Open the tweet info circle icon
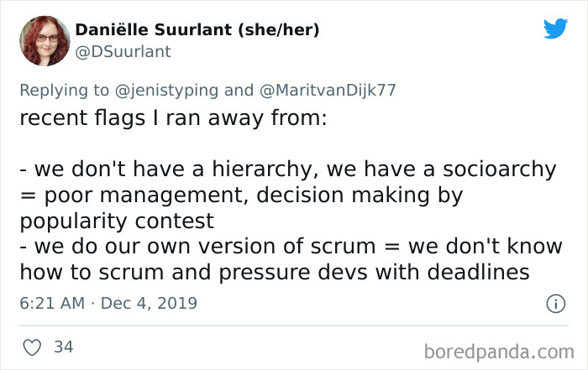The image size is (588, 370). tap(555, 304)
